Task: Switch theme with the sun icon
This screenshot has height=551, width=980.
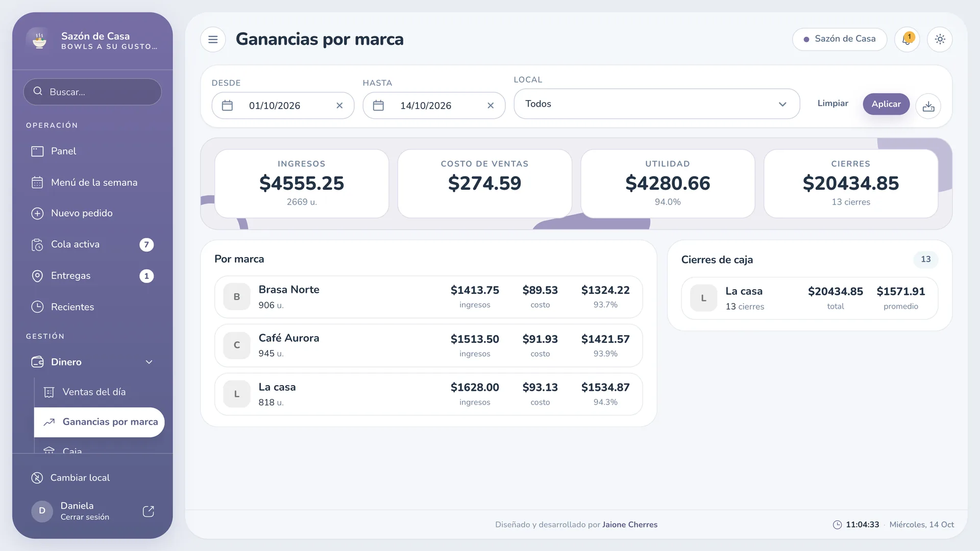Action: pos(940,39)
